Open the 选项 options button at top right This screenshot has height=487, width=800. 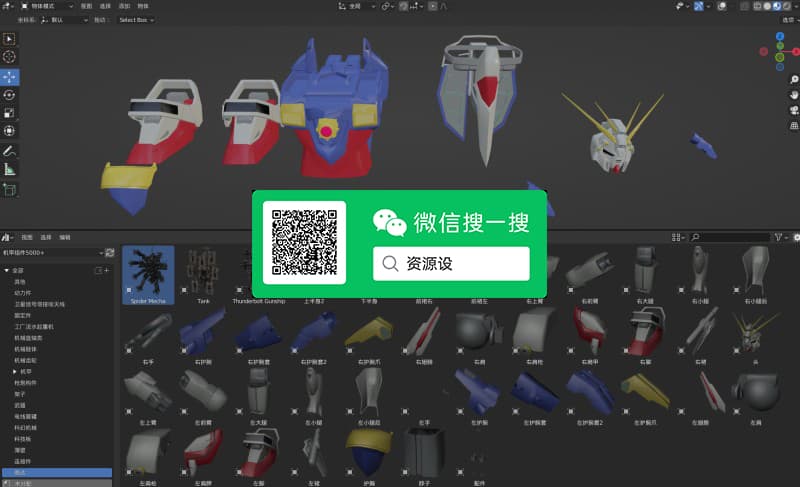tap(789, 20)
